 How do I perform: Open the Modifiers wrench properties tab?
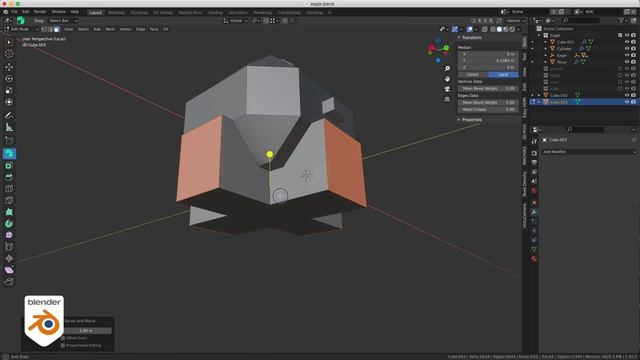coord(534,212)
